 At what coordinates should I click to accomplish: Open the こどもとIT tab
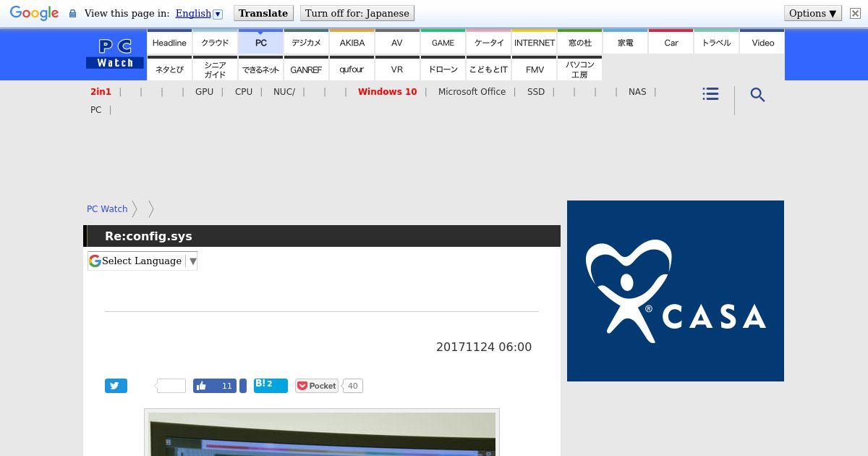[488, 69]
